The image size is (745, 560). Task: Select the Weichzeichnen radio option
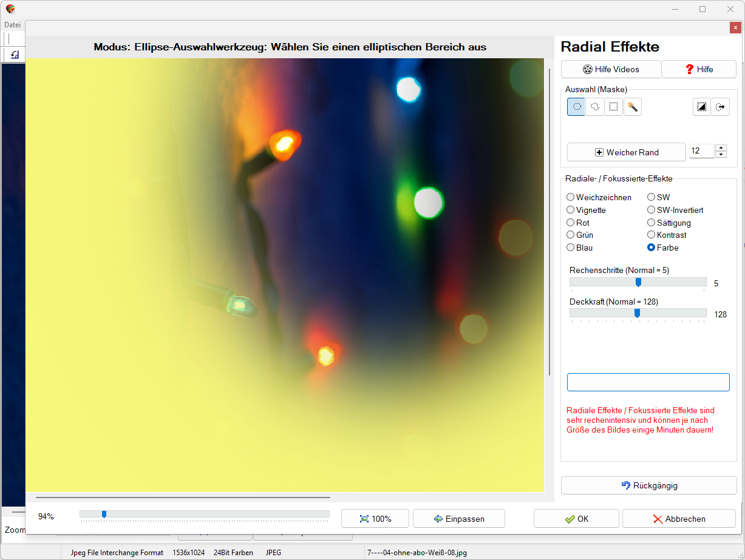(x=571, y=197)
